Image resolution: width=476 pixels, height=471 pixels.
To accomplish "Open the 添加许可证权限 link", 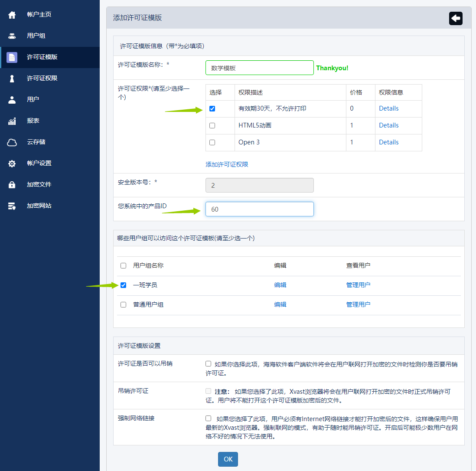I will 227,164.
